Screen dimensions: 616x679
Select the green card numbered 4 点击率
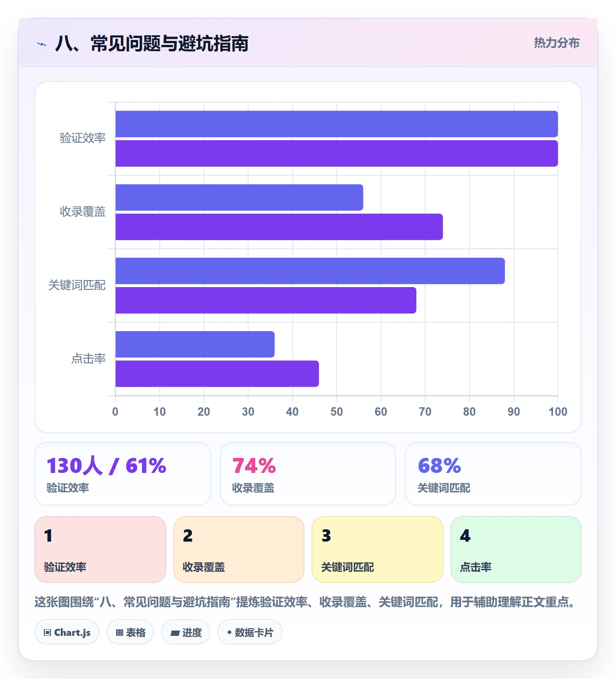516,550
